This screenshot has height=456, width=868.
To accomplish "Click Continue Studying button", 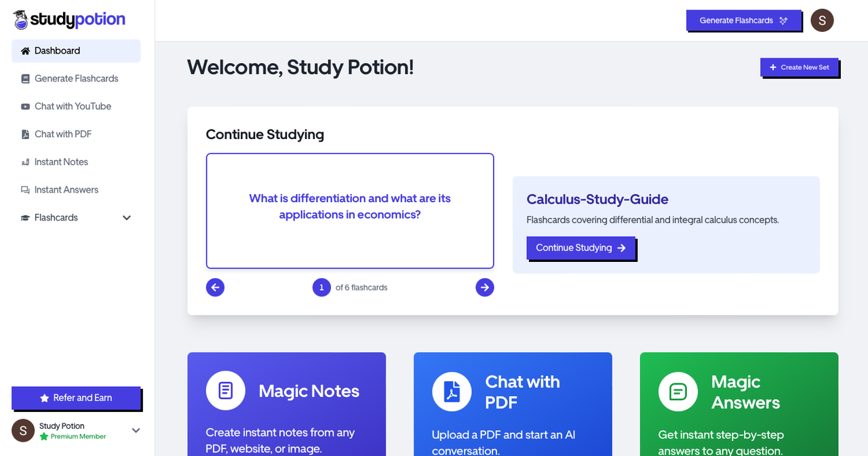I will click(x=581, y=248).
